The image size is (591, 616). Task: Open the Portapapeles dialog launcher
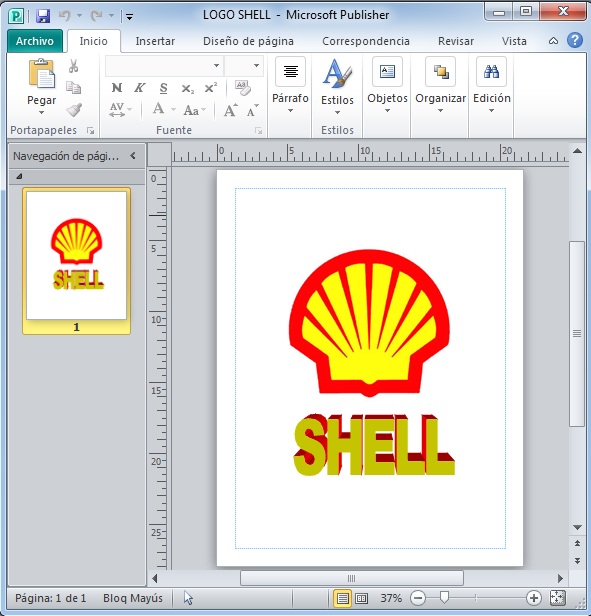coord(91,131)
